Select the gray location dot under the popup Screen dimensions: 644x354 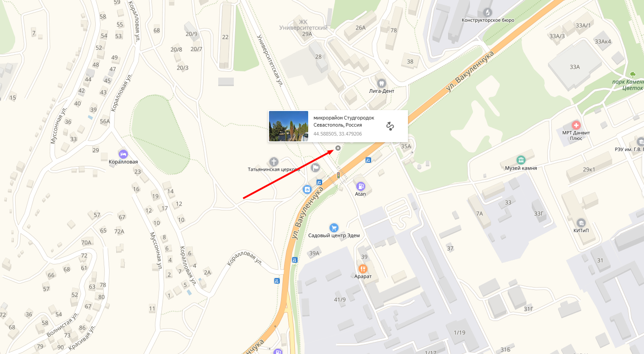click(x=338, y=148)
